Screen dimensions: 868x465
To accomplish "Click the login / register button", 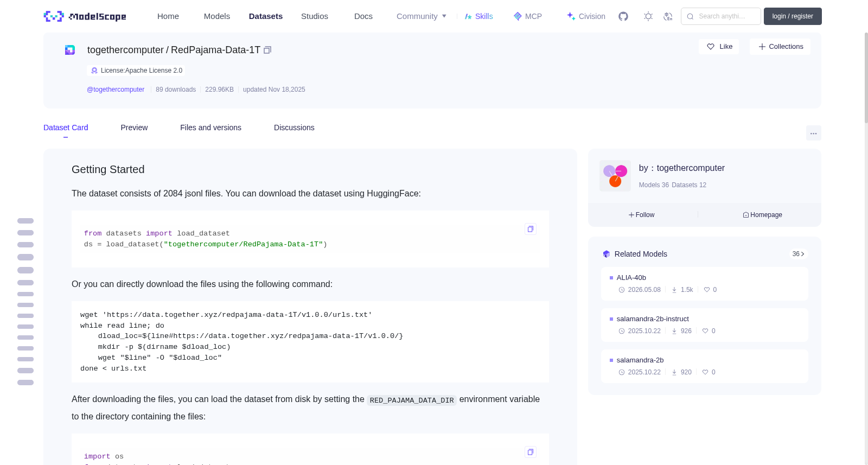I will click(793, 16).
